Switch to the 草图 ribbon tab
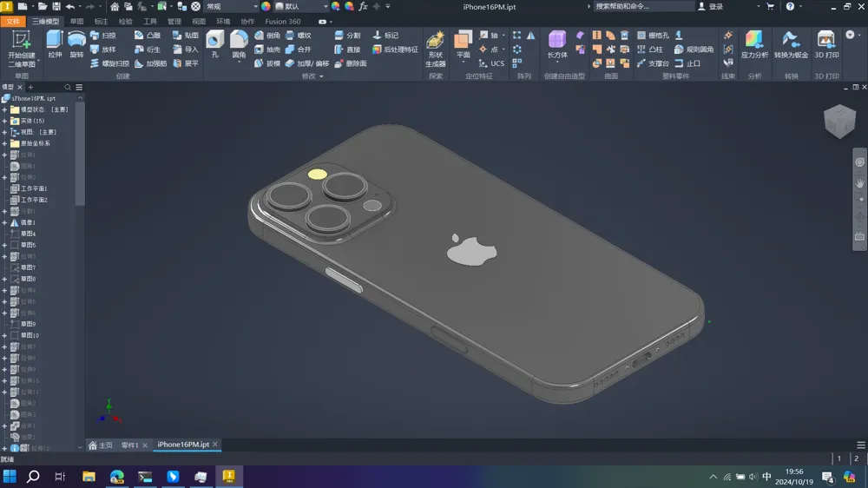868x488 pixels. (x=76, y=22)
